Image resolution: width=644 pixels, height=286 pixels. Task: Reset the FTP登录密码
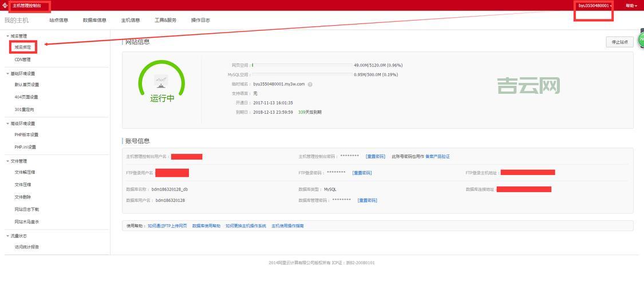click(x=362, y=173)
